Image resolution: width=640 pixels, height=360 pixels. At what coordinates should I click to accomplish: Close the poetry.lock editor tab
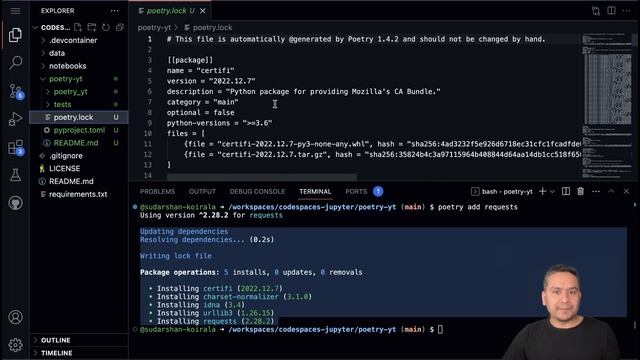(x=202, y=11)
